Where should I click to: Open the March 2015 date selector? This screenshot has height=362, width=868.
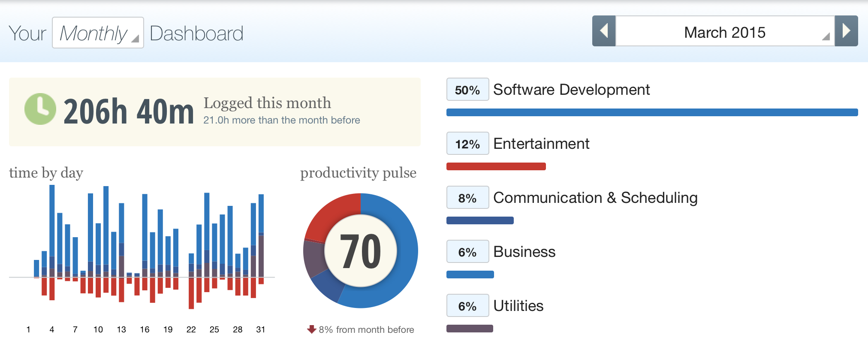tap(725, 31)
